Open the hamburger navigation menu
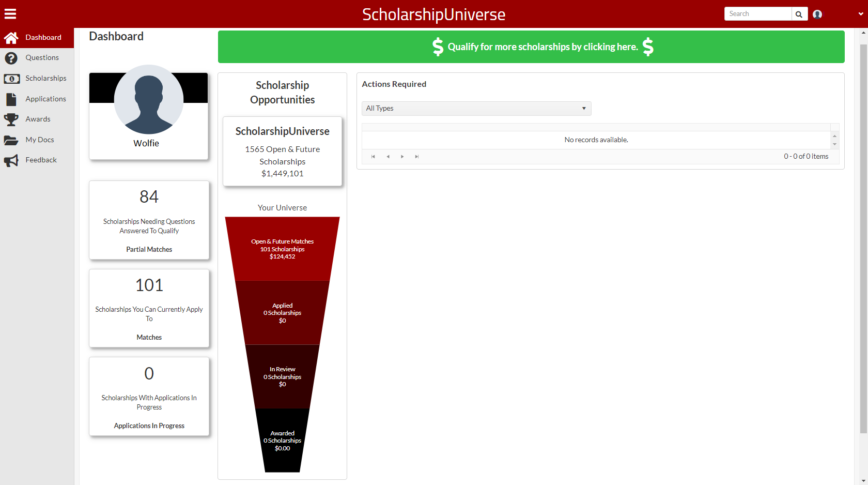Viewport: 868px width, 485px height. coord(10,13)
